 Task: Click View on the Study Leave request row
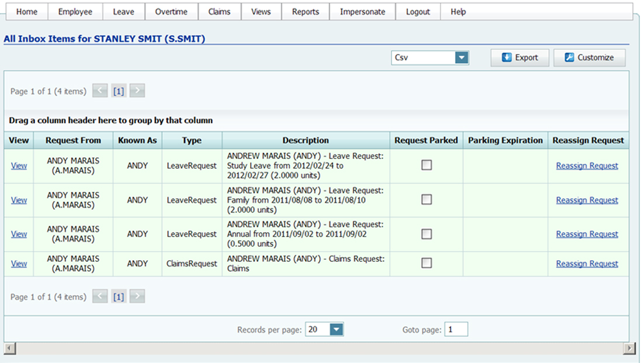coord(19,165)
